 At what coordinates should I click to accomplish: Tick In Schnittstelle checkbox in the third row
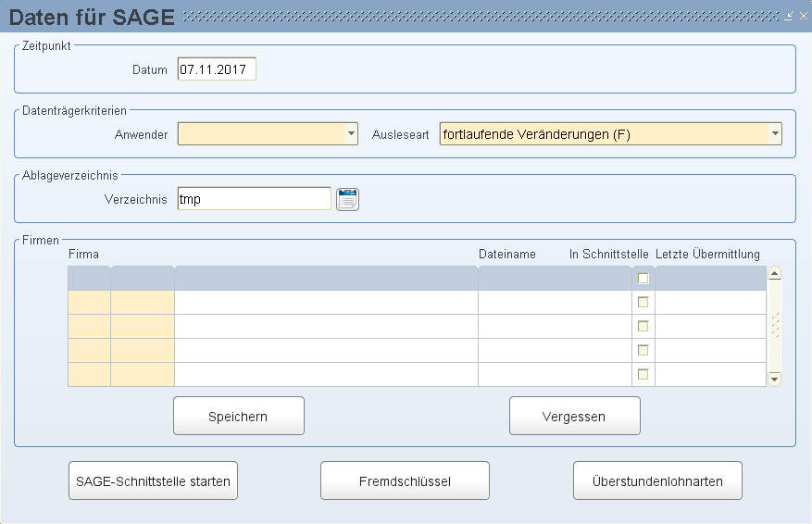point(643,326)
